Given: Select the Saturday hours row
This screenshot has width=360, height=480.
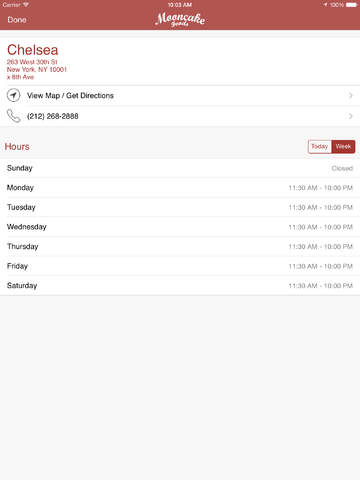Looking at the screenshot, I should pyautogui.click(x=180, y=286).
